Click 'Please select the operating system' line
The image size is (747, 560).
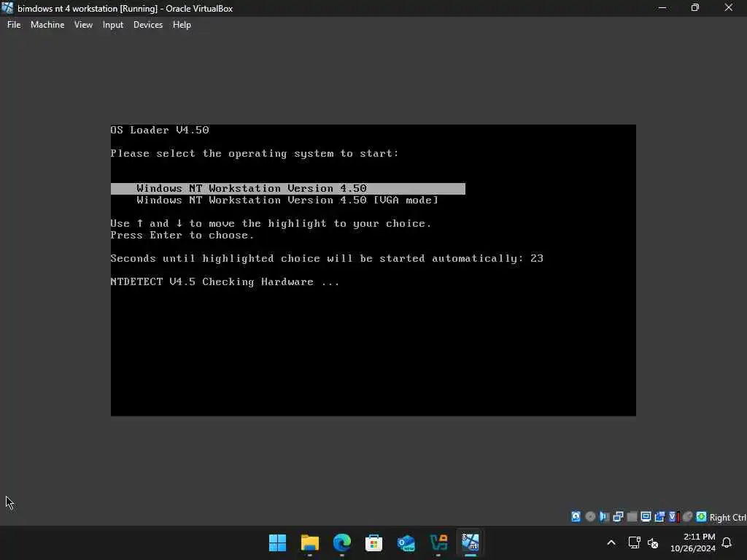pyautogui.click(x=255, y=153)
